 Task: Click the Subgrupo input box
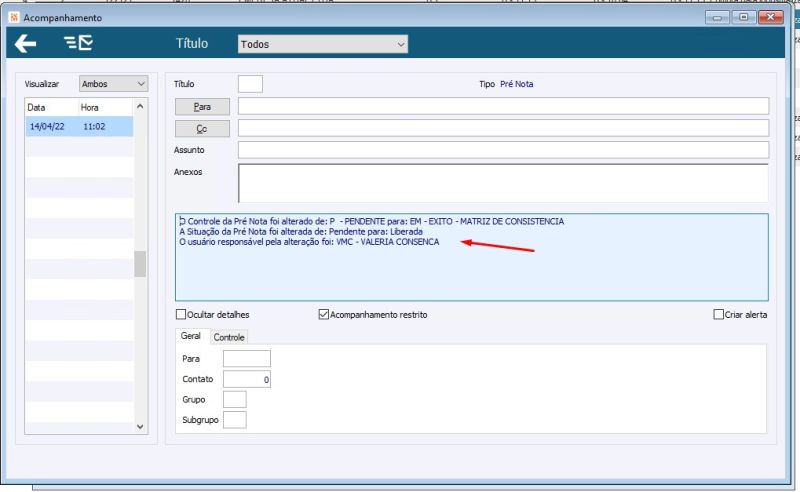(x=235, y=420)
